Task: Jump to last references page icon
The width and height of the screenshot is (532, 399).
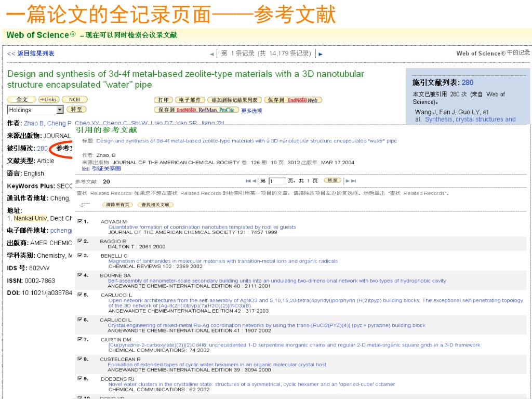Action: (353, 181)
